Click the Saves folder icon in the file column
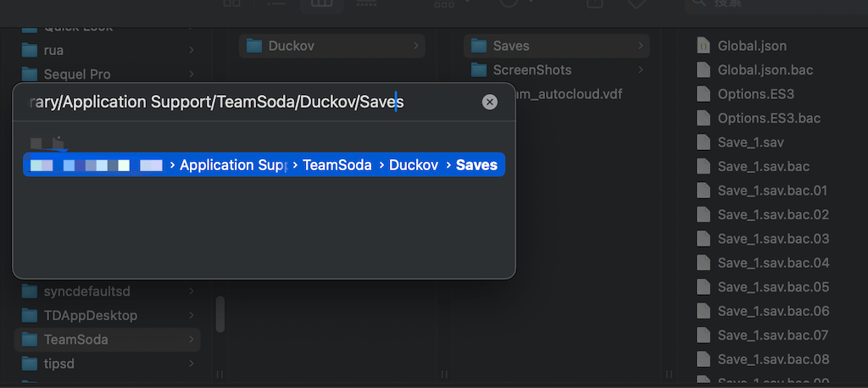This screenshot has height=388, width=868. pyautogui.click(x=477, y=46)
